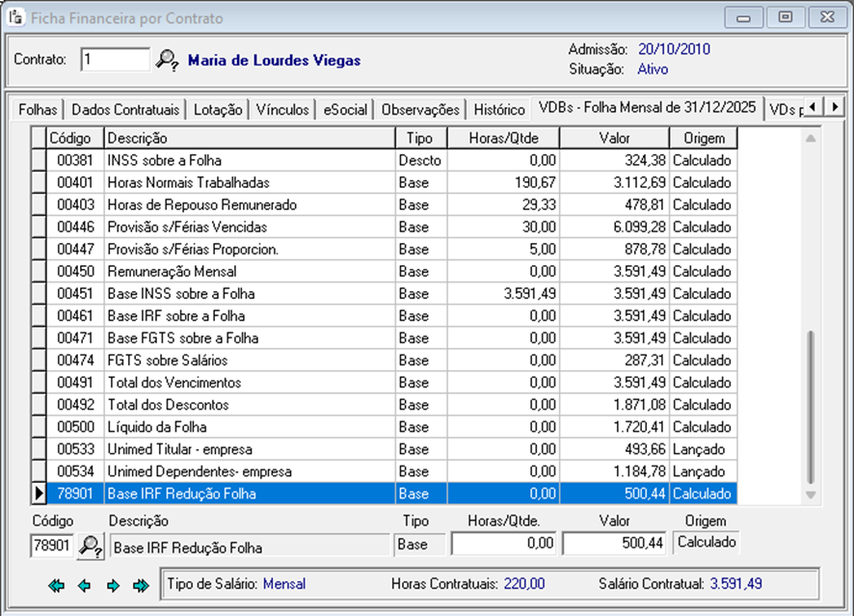Click the Descrição column header
Viewport: 854px width, 616px height.
(x=249, y=139)
